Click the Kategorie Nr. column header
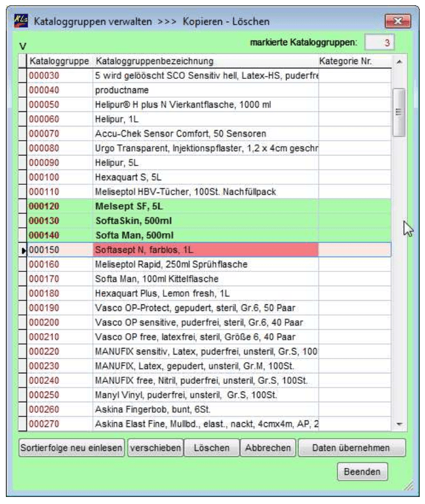The height and width of the screenshot is (504, 425). click(354, 61)
